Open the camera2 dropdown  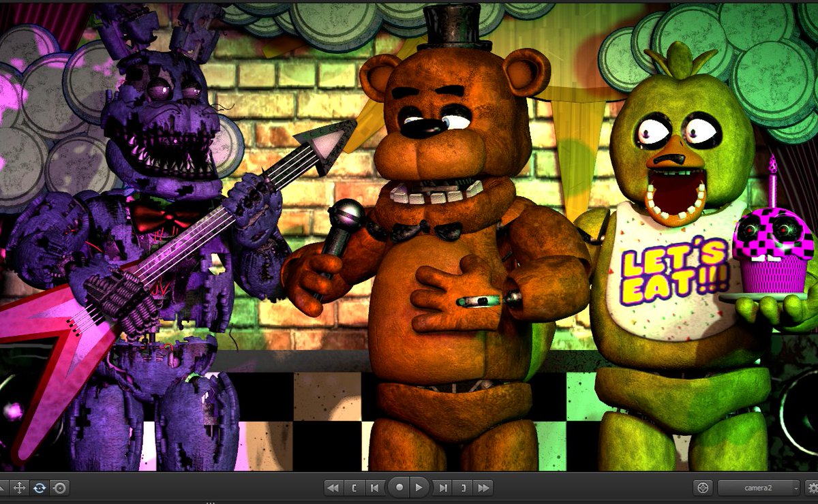coord(759,488)
